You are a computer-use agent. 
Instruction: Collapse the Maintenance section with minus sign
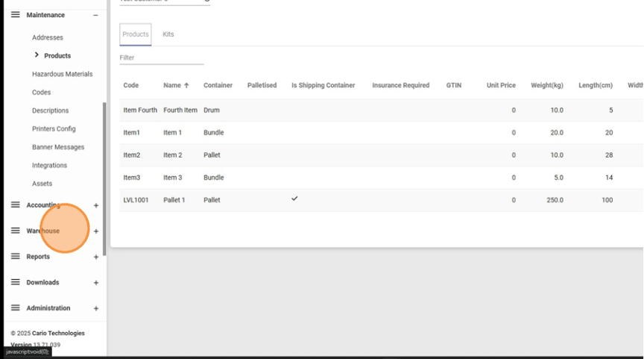(95, 15)
